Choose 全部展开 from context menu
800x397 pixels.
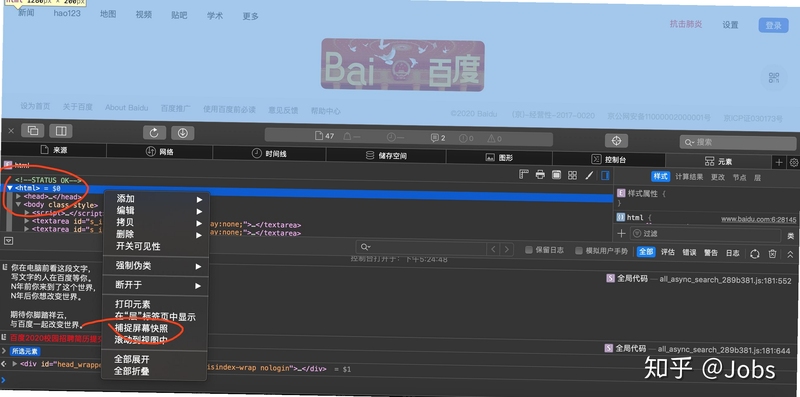click(x=132, y=360)
